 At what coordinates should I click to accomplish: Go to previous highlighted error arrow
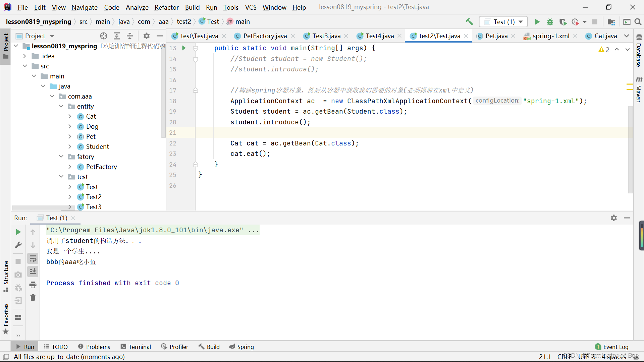click(x=617, y=49)
